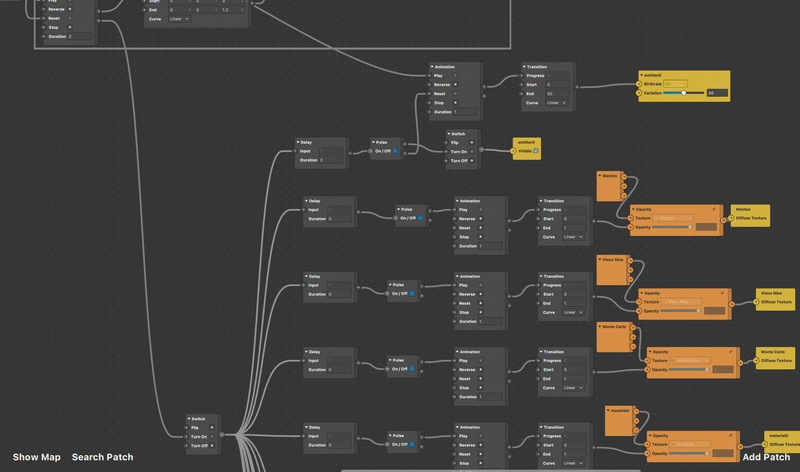Screen dimensions: 800x472
Task: Click Stop pulse button in Animation feeding Monte Carlo
Action: click(x=481, y=388)
